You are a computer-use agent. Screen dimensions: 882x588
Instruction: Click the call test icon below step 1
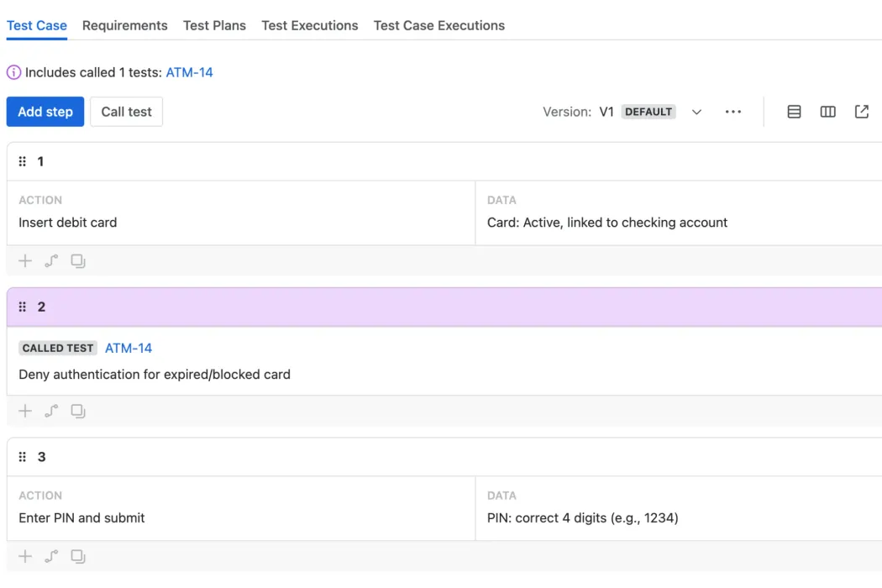51,261
